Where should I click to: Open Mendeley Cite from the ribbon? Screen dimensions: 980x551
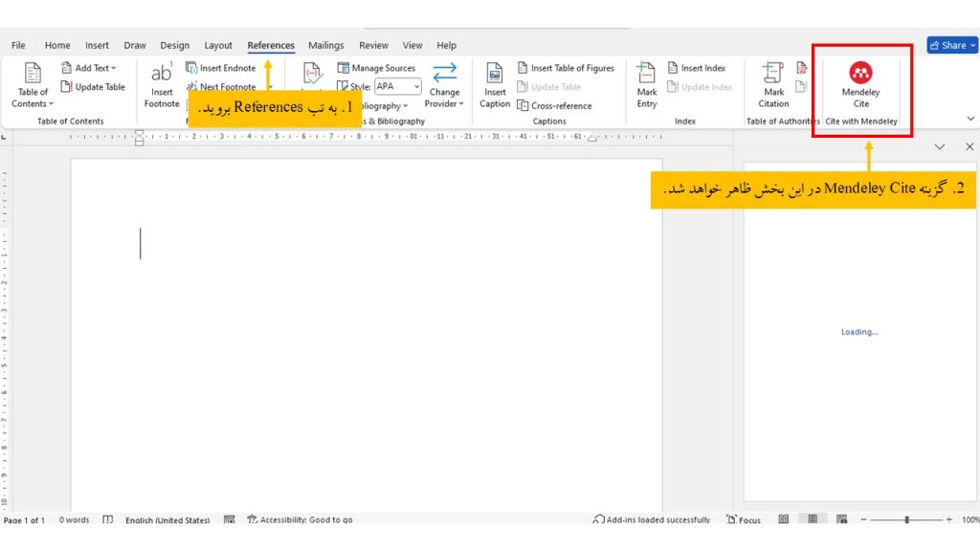[858, 86]
